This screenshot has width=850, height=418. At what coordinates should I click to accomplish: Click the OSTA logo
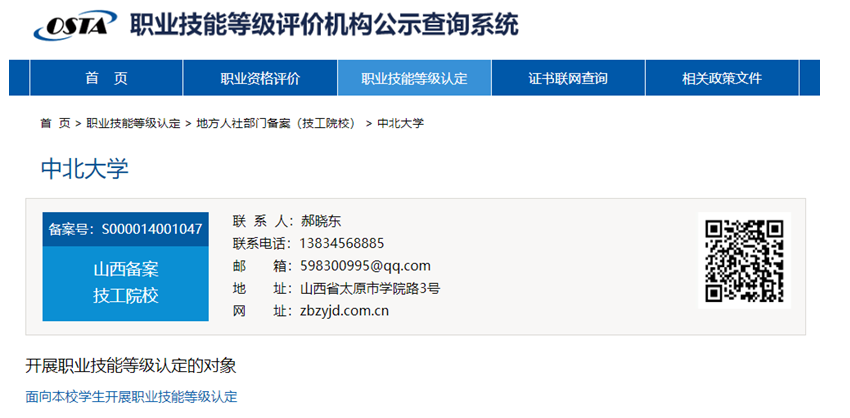click(73, 25)
